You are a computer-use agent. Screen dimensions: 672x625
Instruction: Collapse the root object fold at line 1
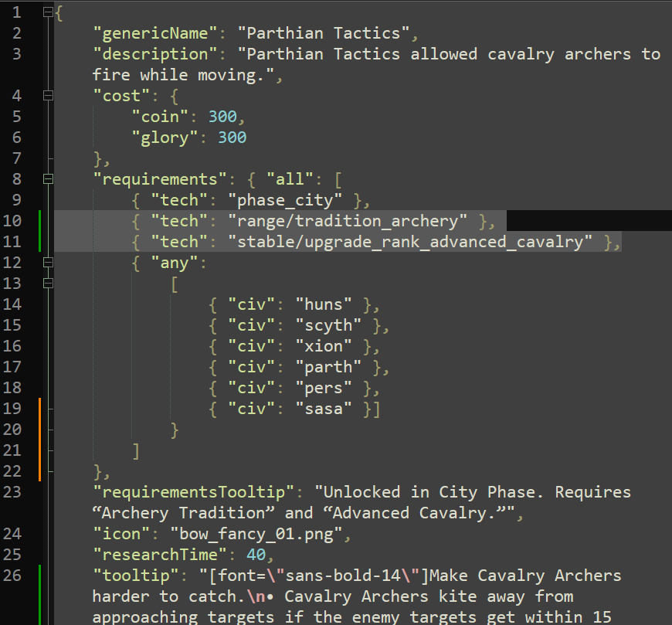click(49, 13)
